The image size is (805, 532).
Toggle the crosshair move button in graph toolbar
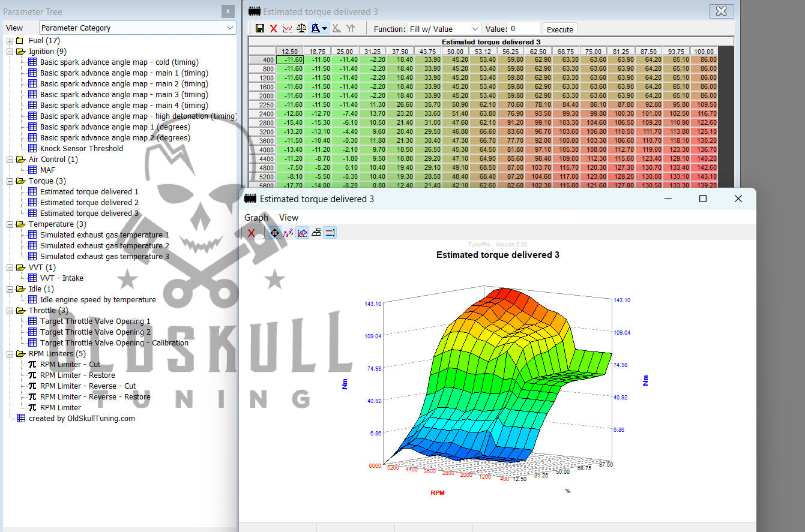tap(274, 233)
